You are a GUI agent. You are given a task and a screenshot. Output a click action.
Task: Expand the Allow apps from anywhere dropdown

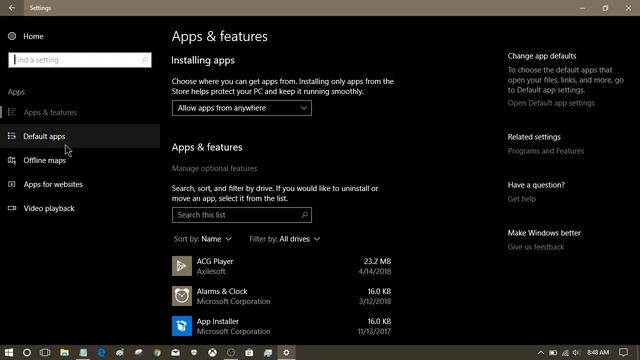(x=242, y=108)
